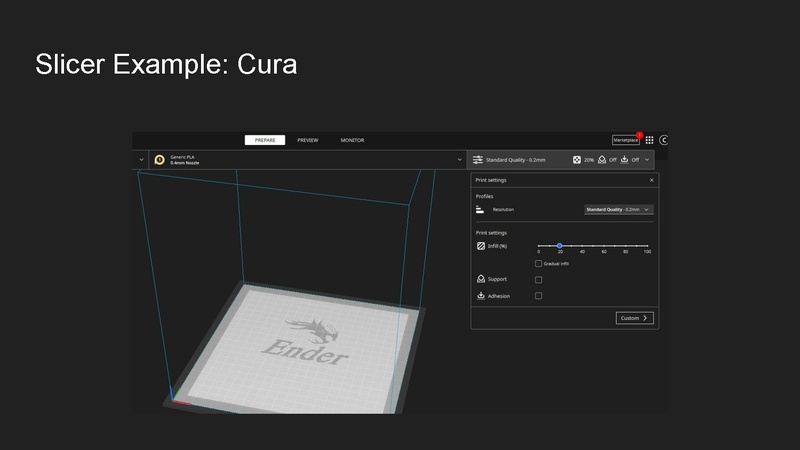
Task: Set infill slider to 100
Action: [647, 246]
